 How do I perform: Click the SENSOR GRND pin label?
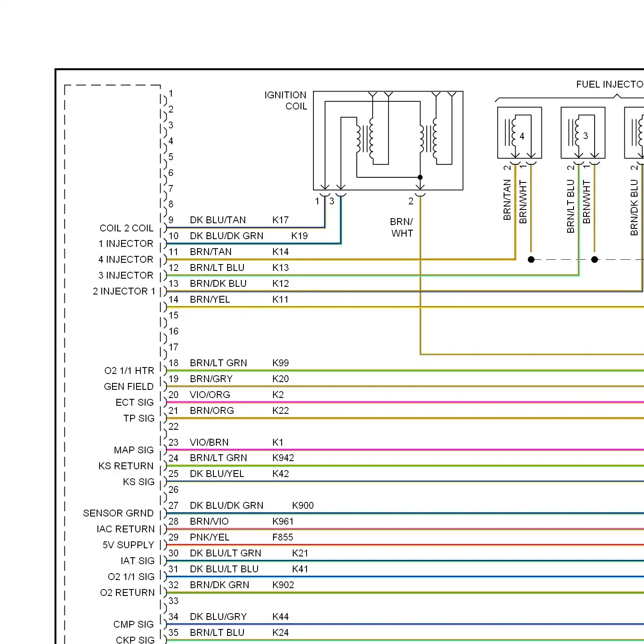[118, 513]
